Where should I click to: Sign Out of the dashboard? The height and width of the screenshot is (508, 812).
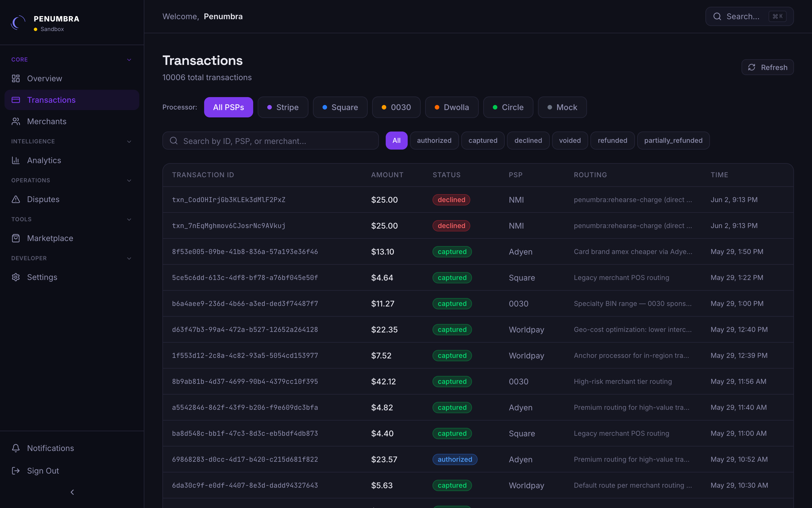click(x=72, y=471)
